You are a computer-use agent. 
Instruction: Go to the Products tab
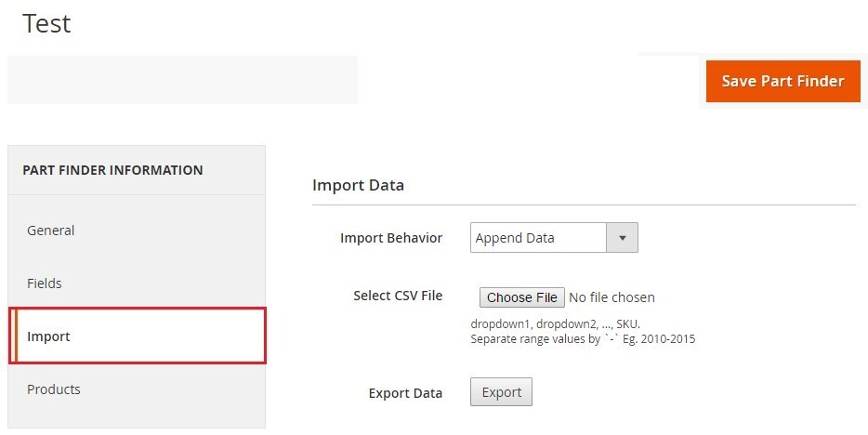54,389
